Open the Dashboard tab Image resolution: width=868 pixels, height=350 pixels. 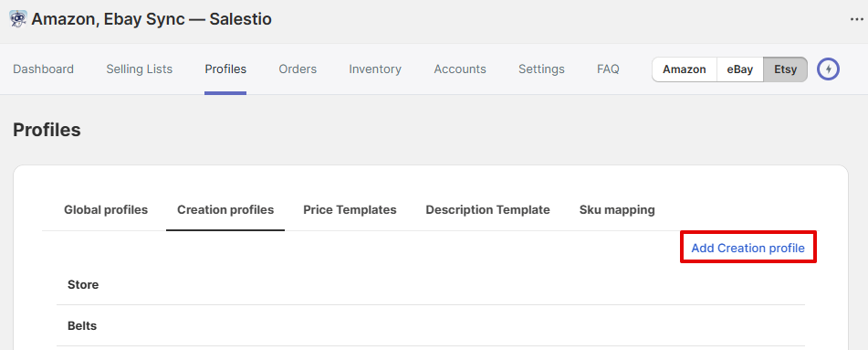tap(43, 69)
